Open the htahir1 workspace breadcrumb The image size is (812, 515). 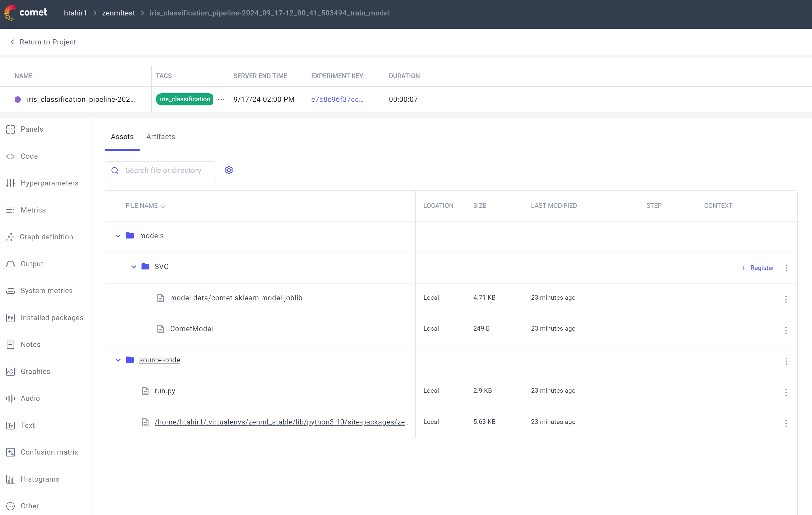pos(75,13)
